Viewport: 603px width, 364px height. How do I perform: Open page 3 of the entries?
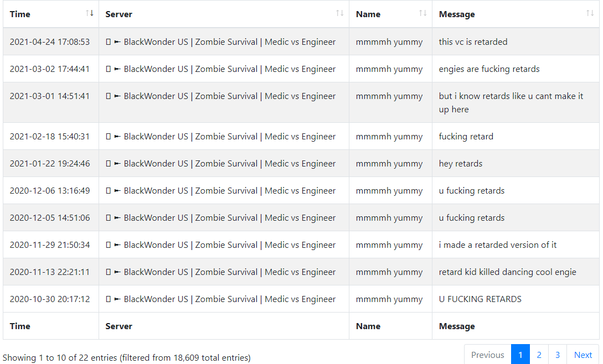tap(557, 355)
